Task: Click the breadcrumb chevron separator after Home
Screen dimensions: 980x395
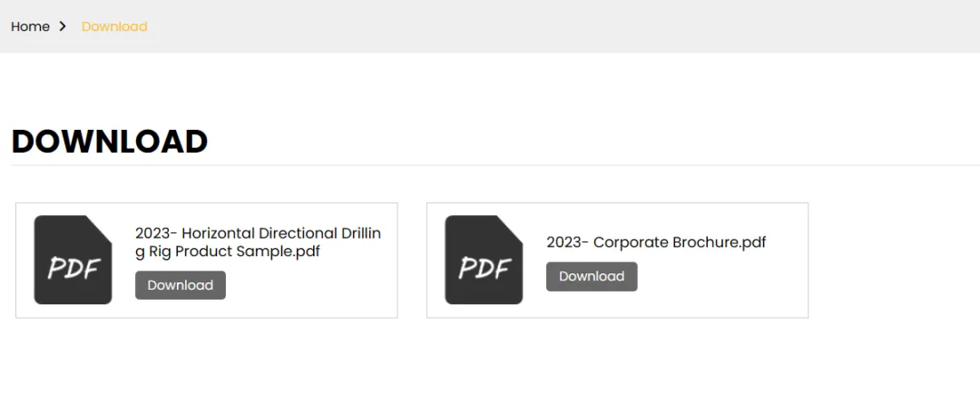Action: [x=63, y=26]
